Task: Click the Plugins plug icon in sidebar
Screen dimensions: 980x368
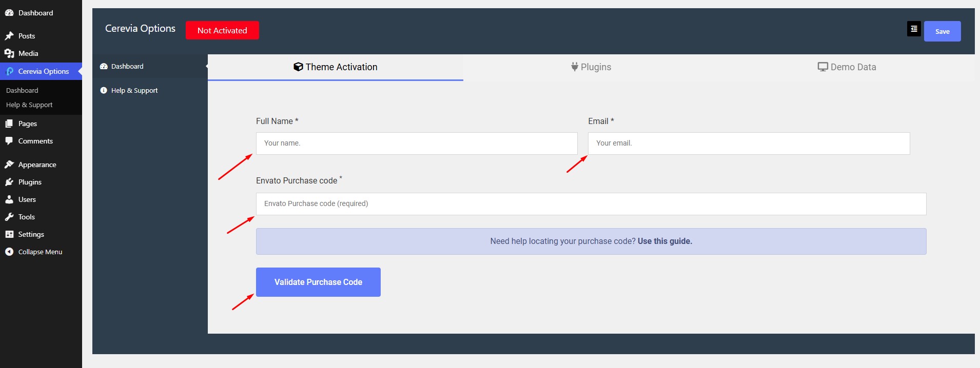Action: [x=9, y=182]
